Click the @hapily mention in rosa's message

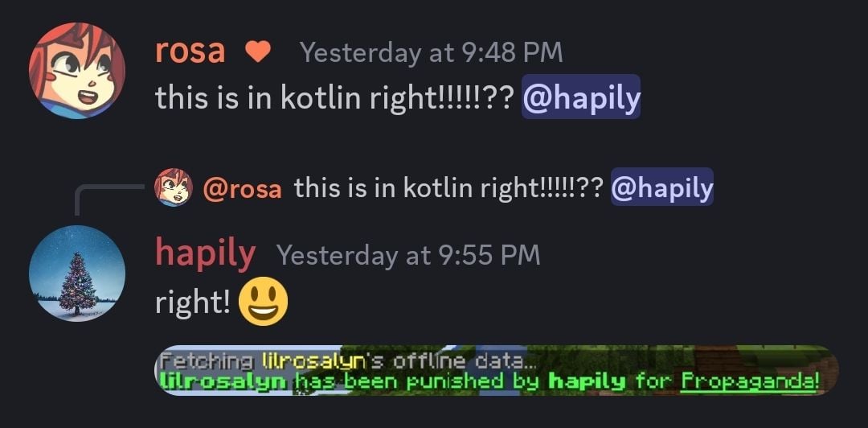(581, 97)
